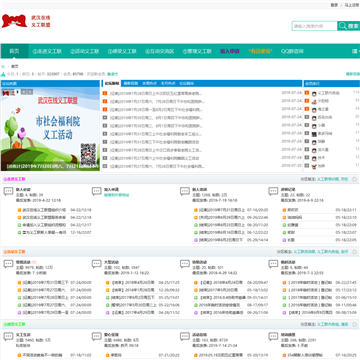This screenshot has width=360, height=360.
Task: Click the 登录 login link
Action: (334, 5)
